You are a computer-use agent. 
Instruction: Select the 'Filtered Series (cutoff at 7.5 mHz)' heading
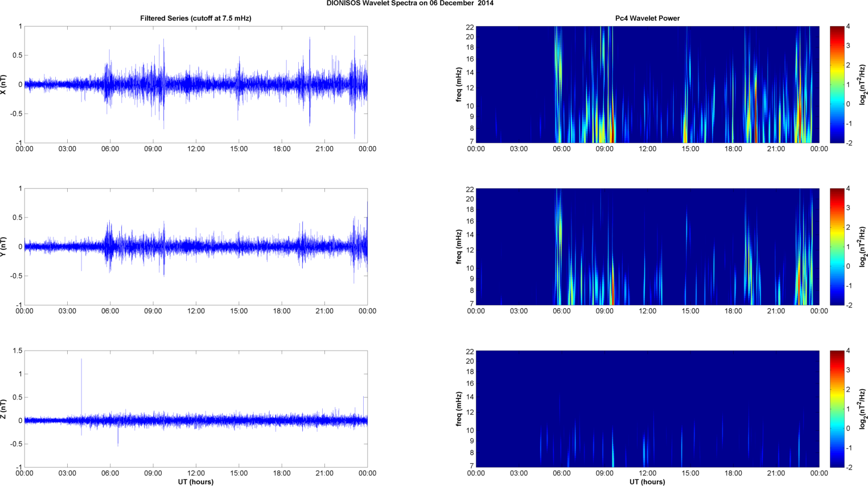coord(196,18)
